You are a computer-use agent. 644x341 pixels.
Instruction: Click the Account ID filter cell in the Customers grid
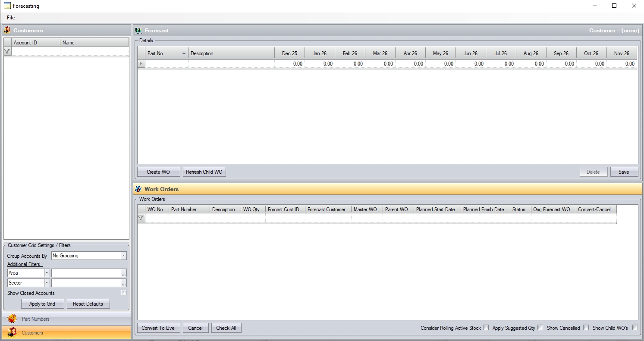pyautogui.click(x=36, y=51)
